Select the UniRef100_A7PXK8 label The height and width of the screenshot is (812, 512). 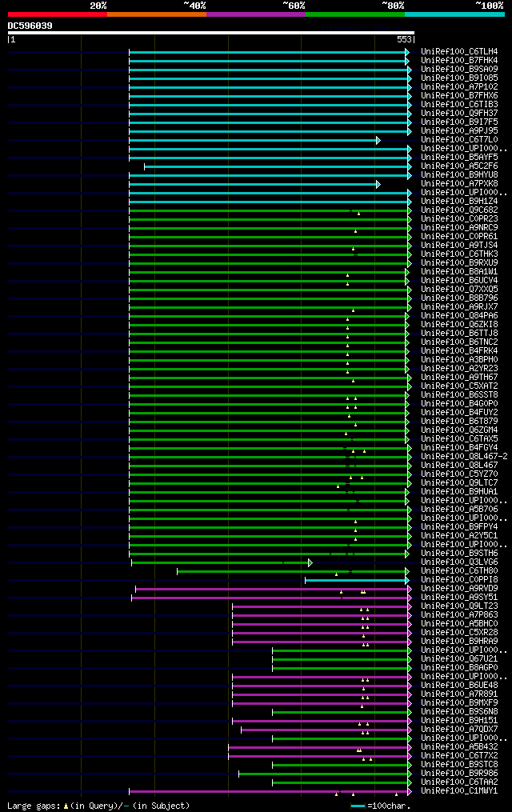459,184
